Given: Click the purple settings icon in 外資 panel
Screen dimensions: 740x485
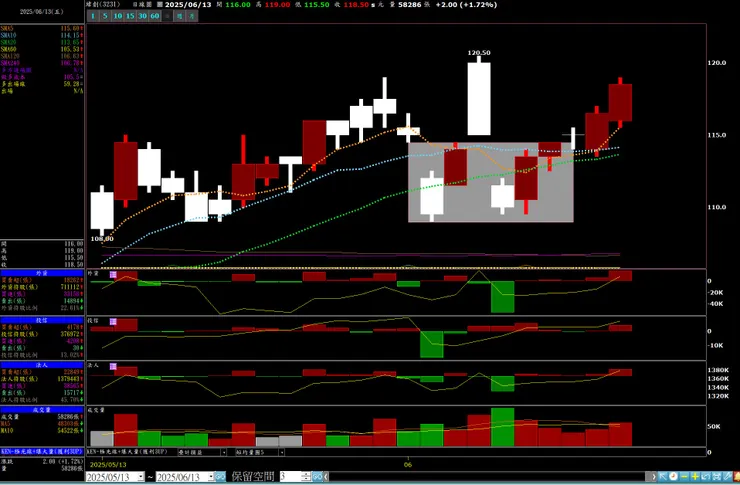Looking at the screenshot, I should [x=113, y=275].
